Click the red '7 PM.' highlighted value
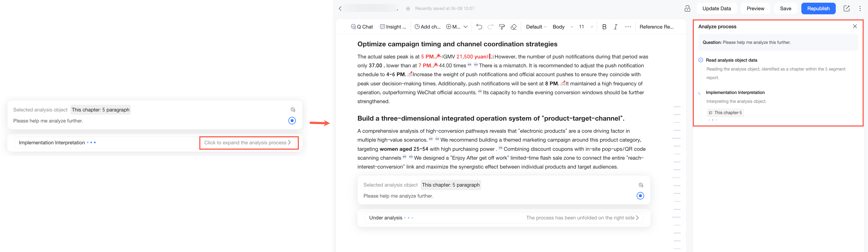This screenshot has height=252, width=868. pyautogui.click(x=425, y=65)
